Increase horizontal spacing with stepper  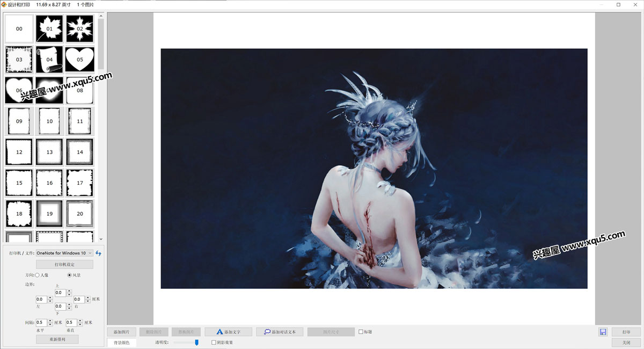[50, 321]
